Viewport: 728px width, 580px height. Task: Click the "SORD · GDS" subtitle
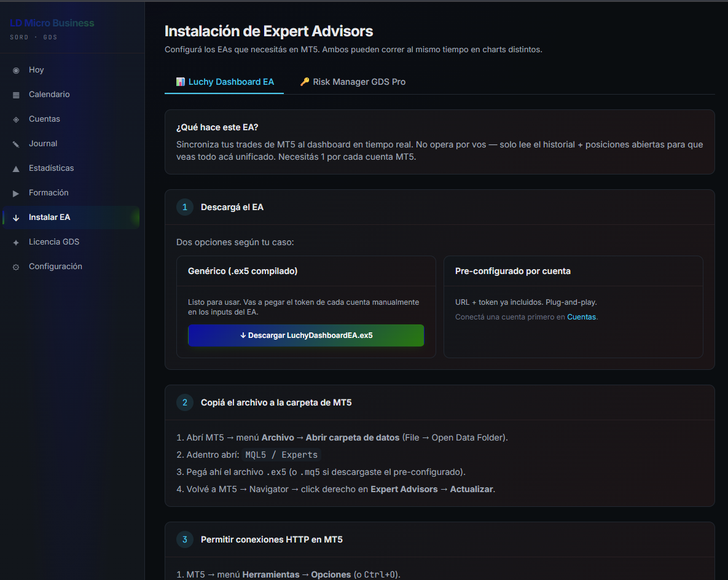point(33,37)
